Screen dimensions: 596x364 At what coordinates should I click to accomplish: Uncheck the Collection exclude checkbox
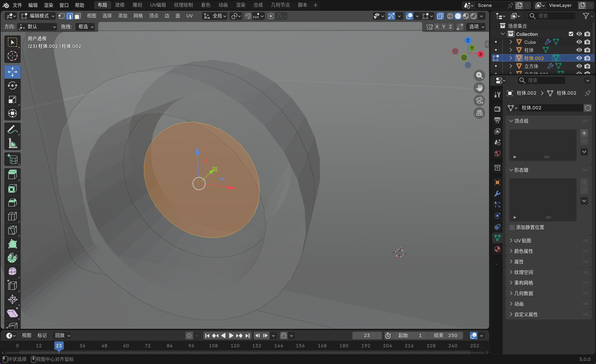point(571,34)
